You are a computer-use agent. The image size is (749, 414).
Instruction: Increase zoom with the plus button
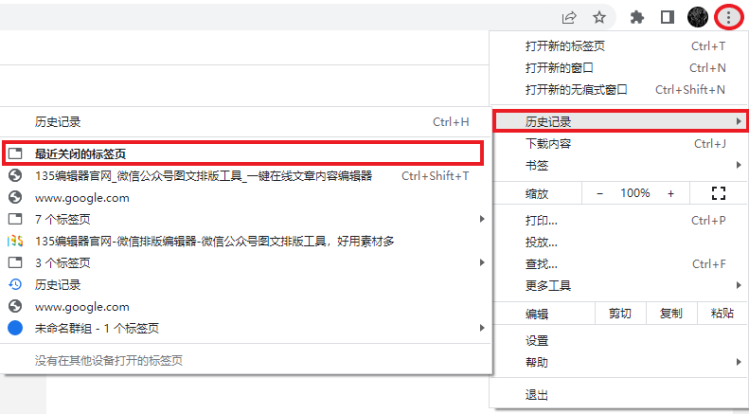(670, 193)
